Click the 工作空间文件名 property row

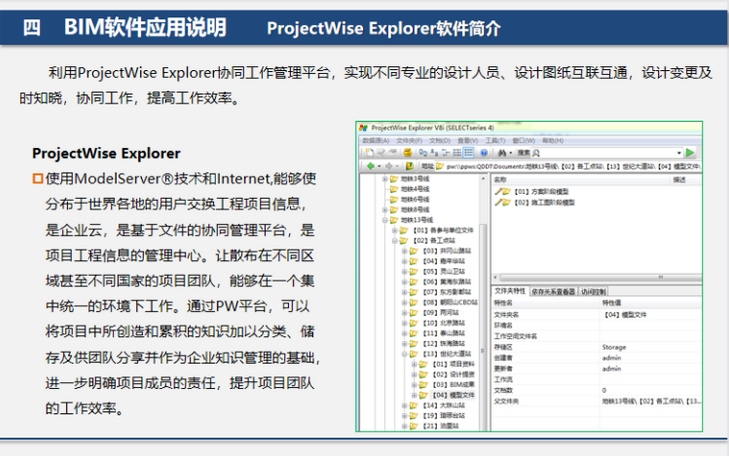click(x=597, y=336)
